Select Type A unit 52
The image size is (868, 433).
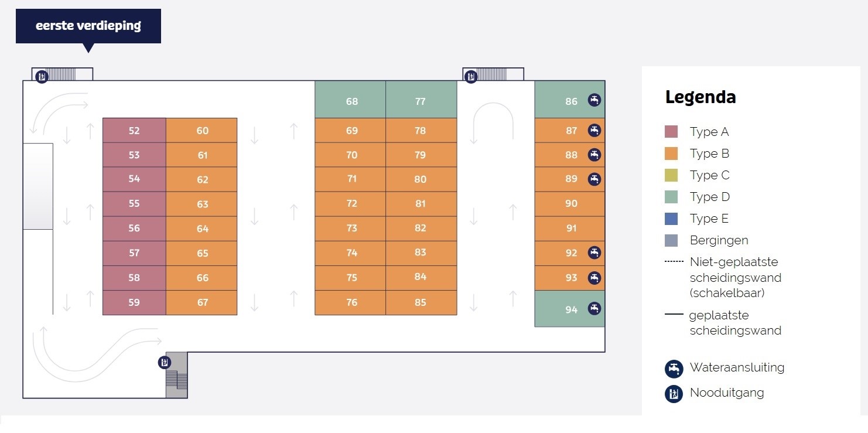pos(134,131)
